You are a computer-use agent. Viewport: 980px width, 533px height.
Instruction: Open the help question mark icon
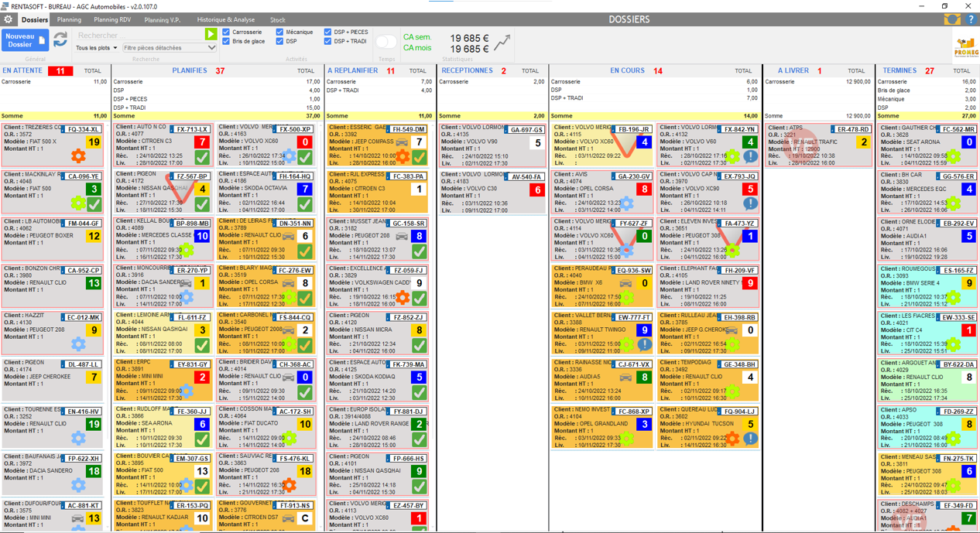click(x=971, y=19)
